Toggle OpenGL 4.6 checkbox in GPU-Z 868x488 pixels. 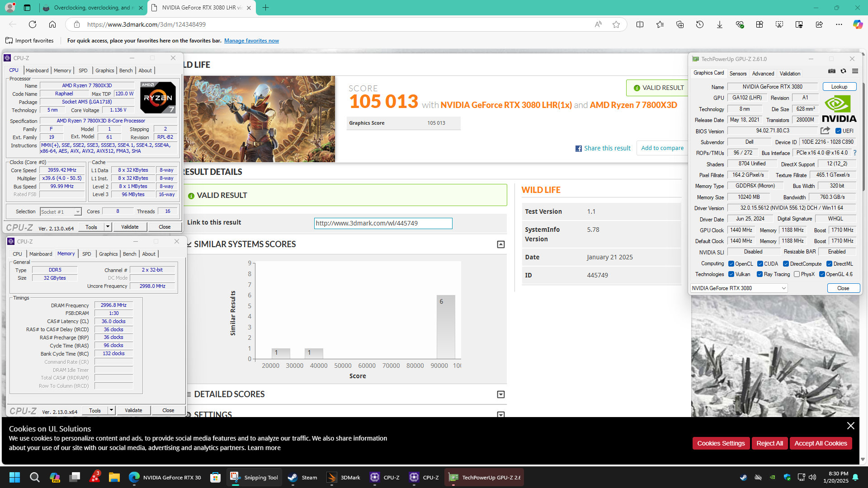[x=822, y=274]
